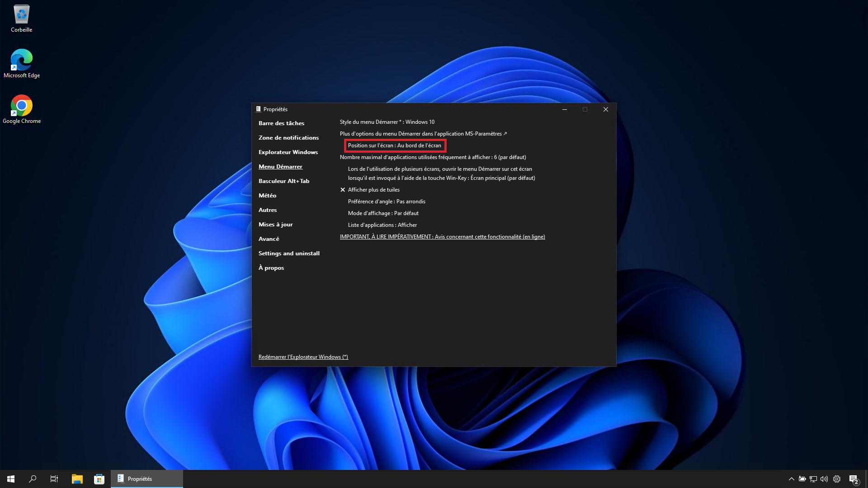Screen dimensions: 868x488
Task: Change 'Liste d'applications' setting
Action: pyautogui.click(x=382, y=225)
